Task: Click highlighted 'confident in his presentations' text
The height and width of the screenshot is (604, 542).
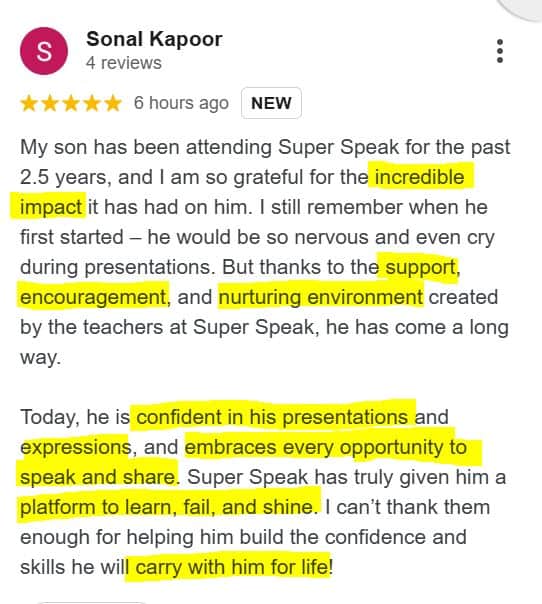Action: [x=272, y=417]
